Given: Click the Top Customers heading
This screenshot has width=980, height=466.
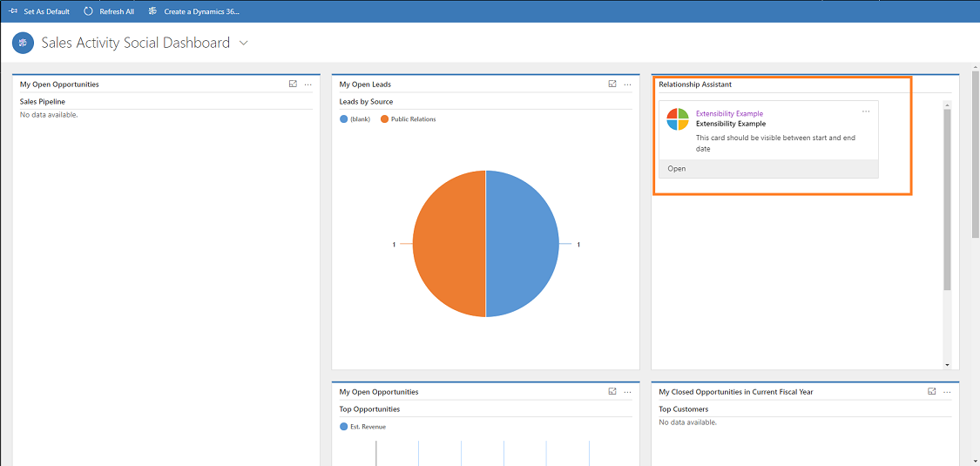Looking at the screenshot, I should pos(684,409).
